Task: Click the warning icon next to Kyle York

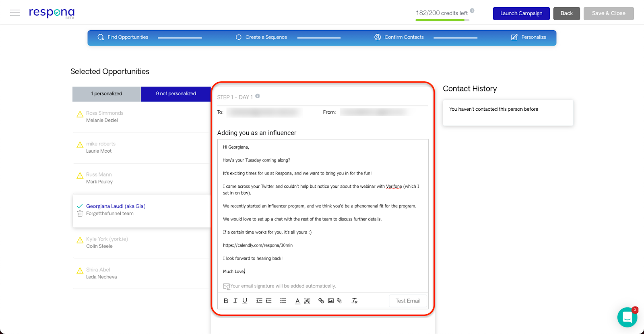Action: (x=80, y=240)
